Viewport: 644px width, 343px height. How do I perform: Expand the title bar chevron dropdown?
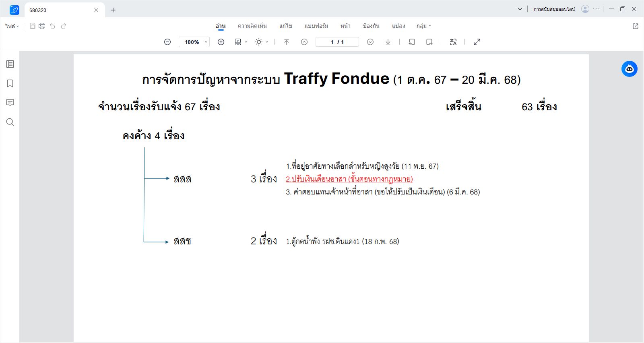[520, 9]
